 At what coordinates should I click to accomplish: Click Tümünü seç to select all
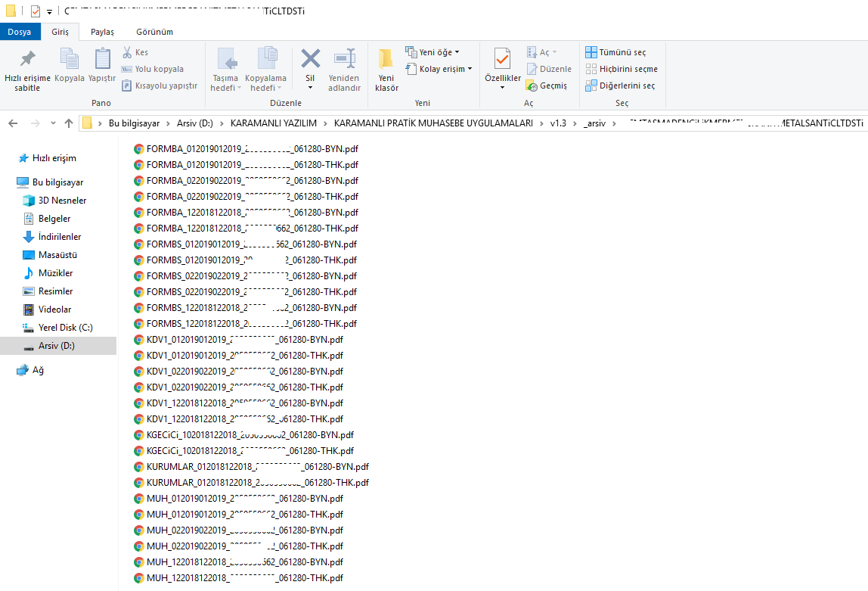tap(615, 52)
